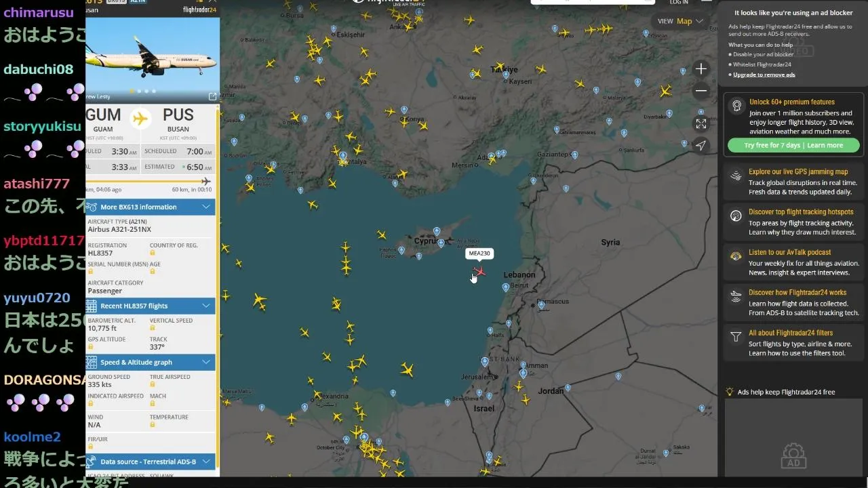This screenshot has width=868, height=488.
Task: Open Upgrade to remove ads link
Action: [x=764, y=75]
